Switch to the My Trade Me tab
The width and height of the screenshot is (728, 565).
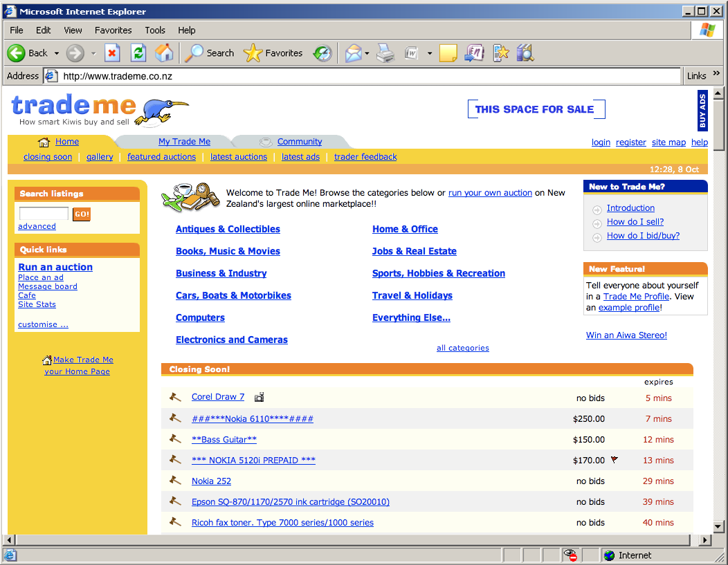pyautogui.click(x=183, y=141)
